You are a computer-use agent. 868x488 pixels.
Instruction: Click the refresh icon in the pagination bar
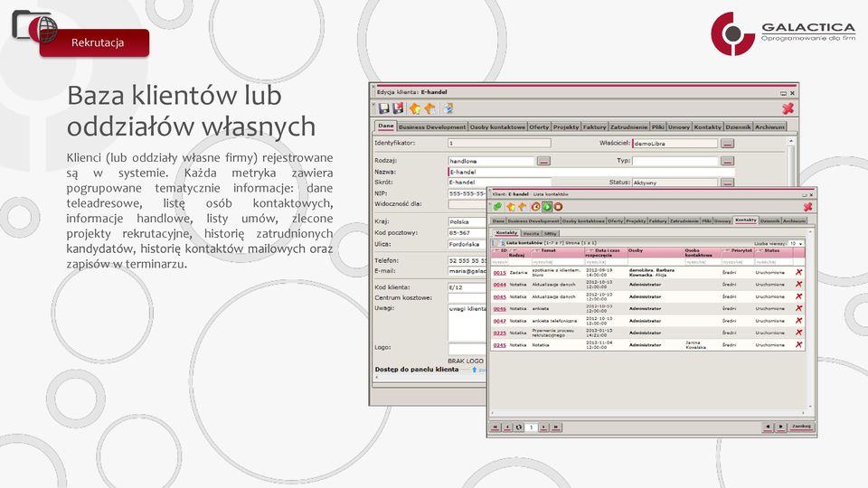519,427
